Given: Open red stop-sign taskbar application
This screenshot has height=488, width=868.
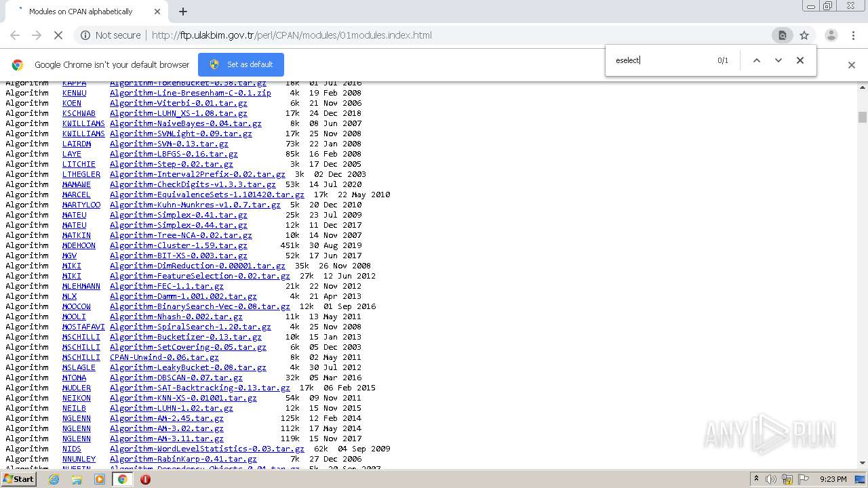Looking at the screenshot, I should [145, 479].
